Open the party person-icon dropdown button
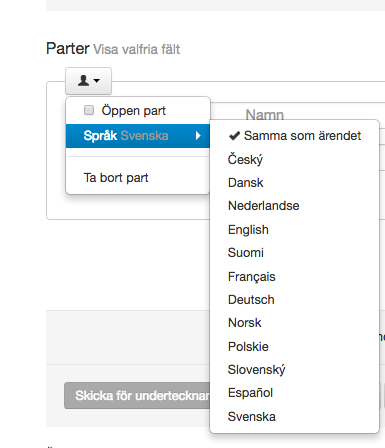385x448 pixels. pyautogui.click(x=88, y=81)
